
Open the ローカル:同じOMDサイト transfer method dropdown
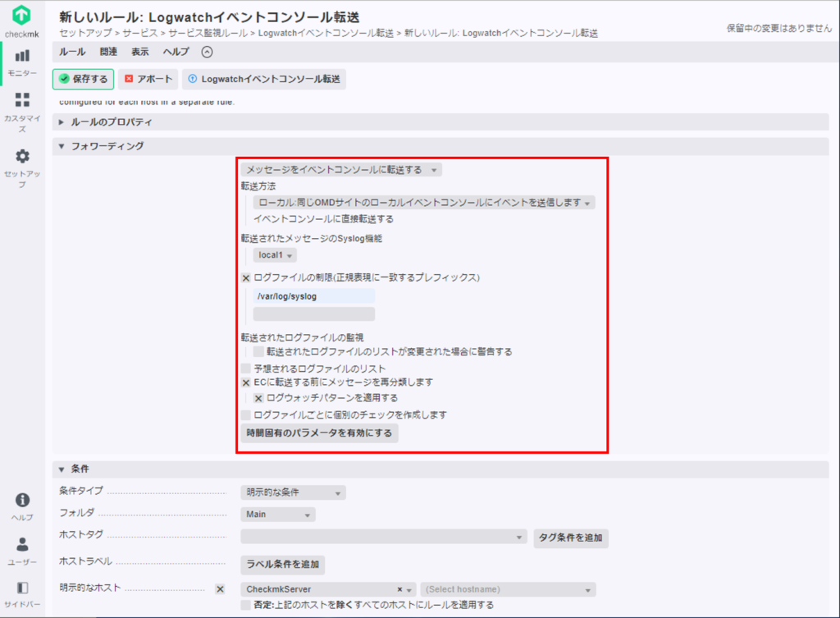pyautogui.click(x=424, y=203)
